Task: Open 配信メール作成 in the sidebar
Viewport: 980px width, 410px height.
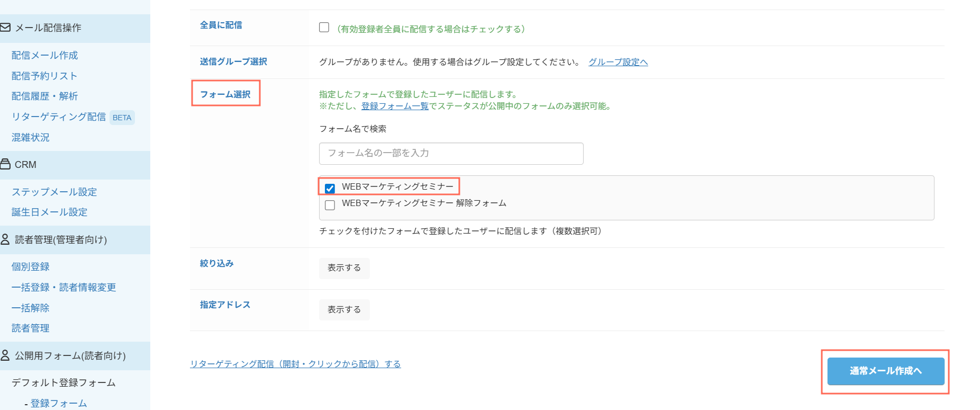Action: pos(44,55)
